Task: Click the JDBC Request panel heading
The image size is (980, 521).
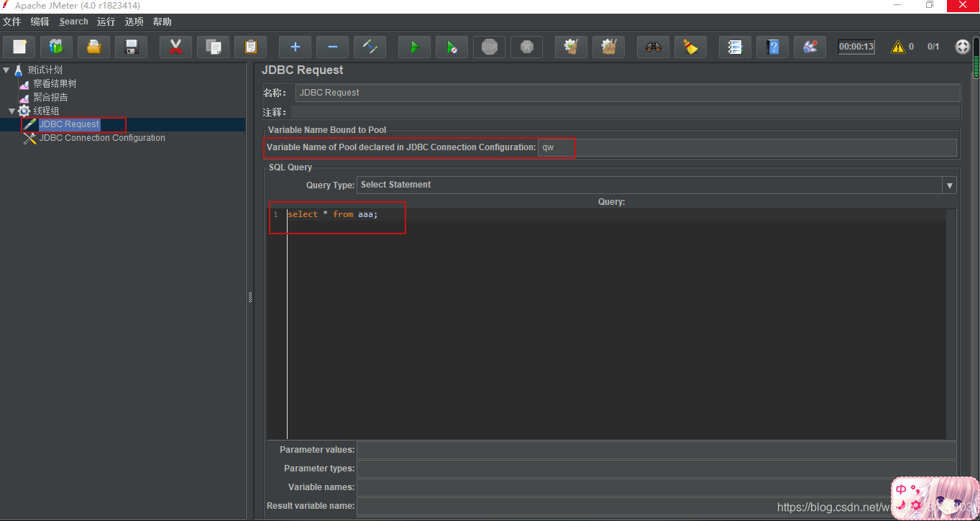Action: coord(303,70)
